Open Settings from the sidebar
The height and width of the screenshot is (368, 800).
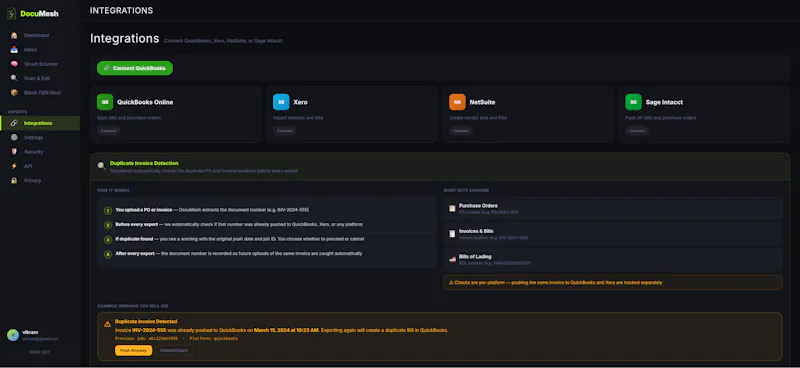click(40, 137)
